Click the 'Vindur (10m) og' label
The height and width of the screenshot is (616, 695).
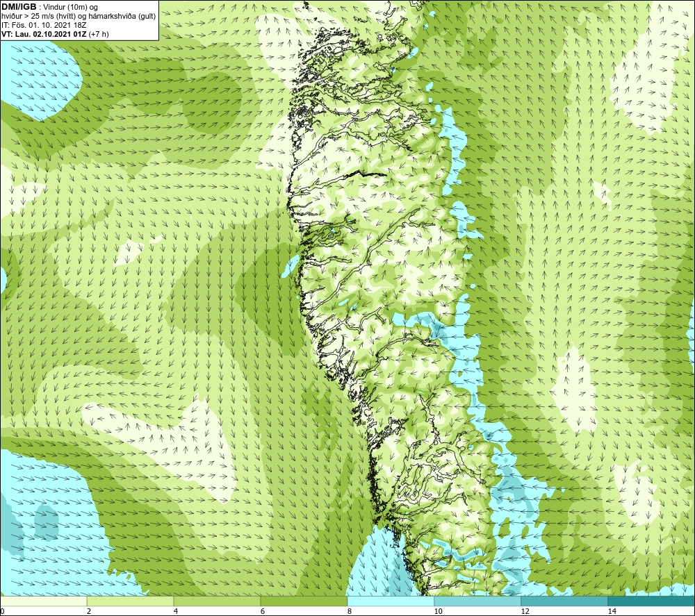tap(70, 8)
